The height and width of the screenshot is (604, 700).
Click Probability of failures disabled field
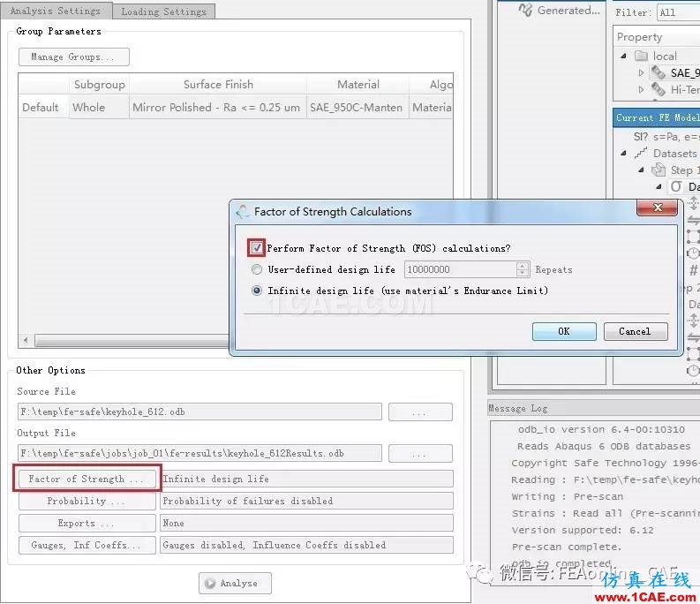coord(306,501)
